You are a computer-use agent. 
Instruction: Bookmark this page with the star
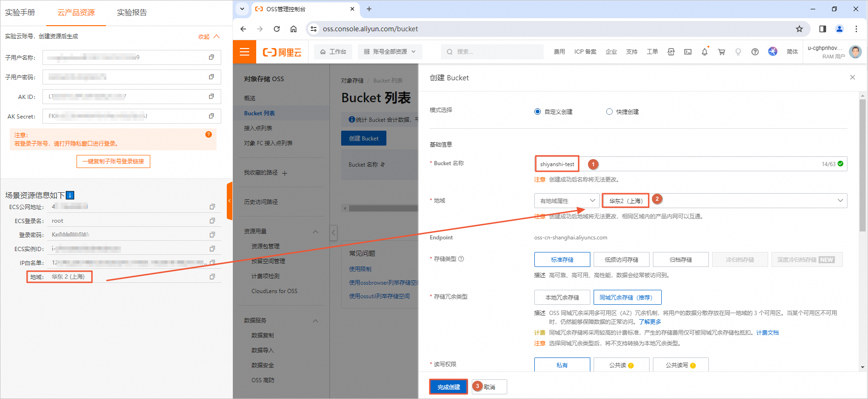(799, 29)
